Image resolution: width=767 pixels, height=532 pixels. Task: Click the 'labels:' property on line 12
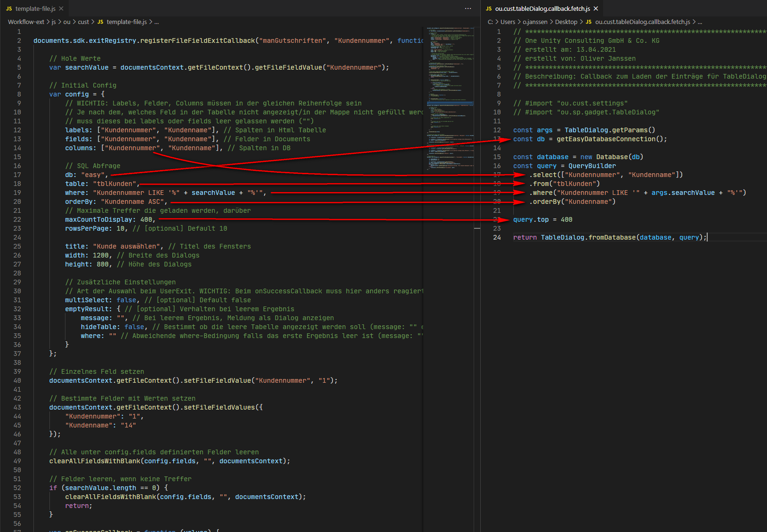(79, 130)
